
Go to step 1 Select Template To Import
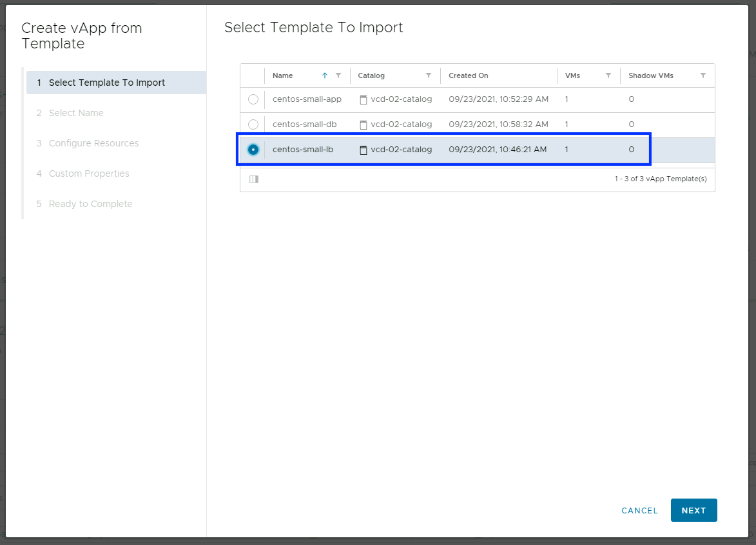pos(107,83)
